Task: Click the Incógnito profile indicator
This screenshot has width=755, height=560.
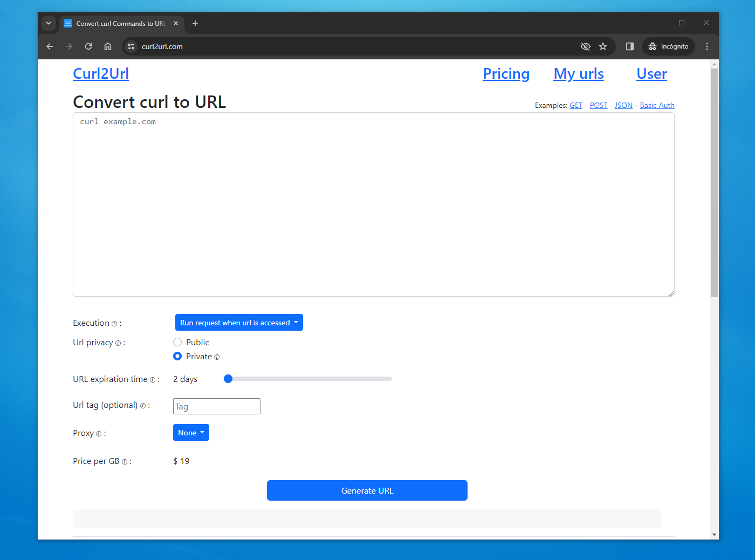Action: point(668,46)
